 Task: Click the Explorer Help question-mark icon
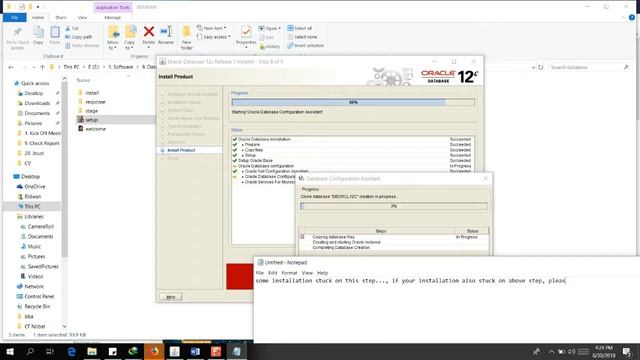(x=631, y=17)
